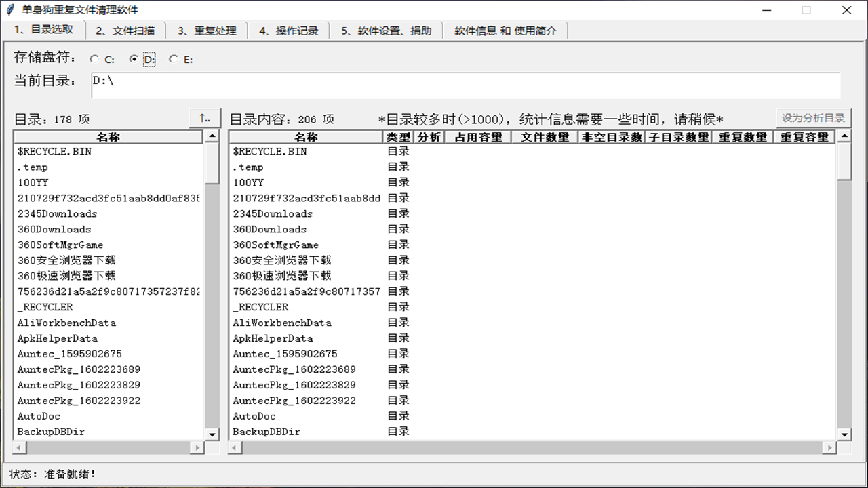Switch to the 2、文件扫描 tab
This screenshot has height=488, width=868.
(125, 30)
